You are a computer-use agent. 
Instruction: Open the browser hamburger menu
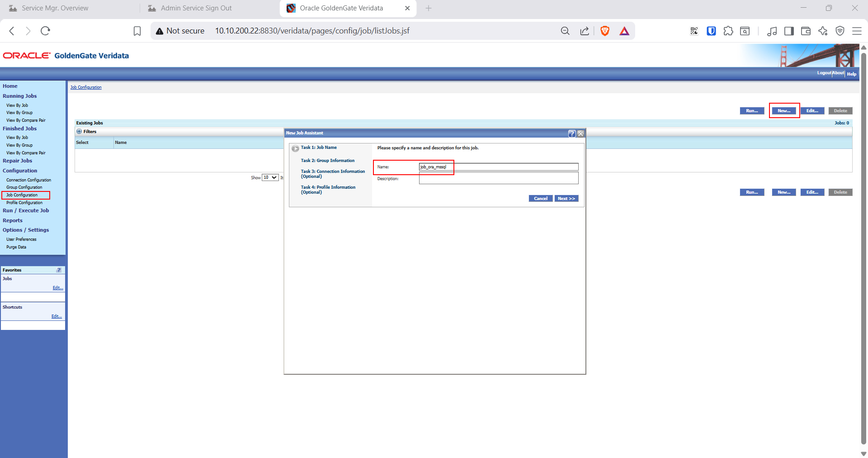pyautogui.click(x=857, y=31)
